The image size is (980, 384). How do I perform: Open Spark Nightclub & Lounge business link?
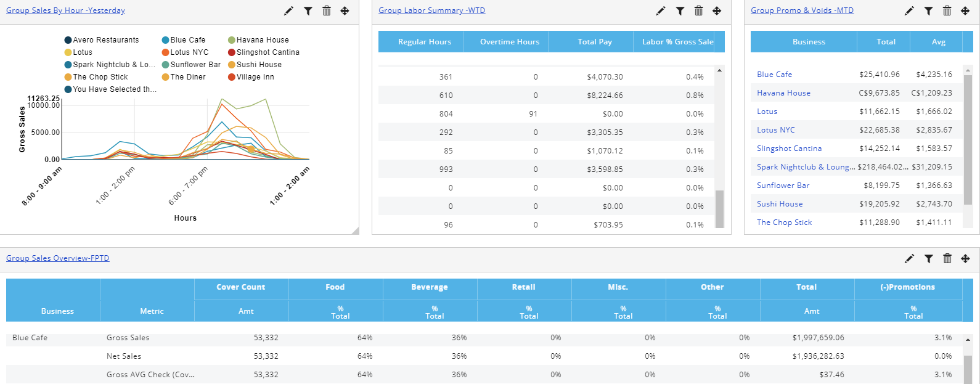tap(805, 167)
